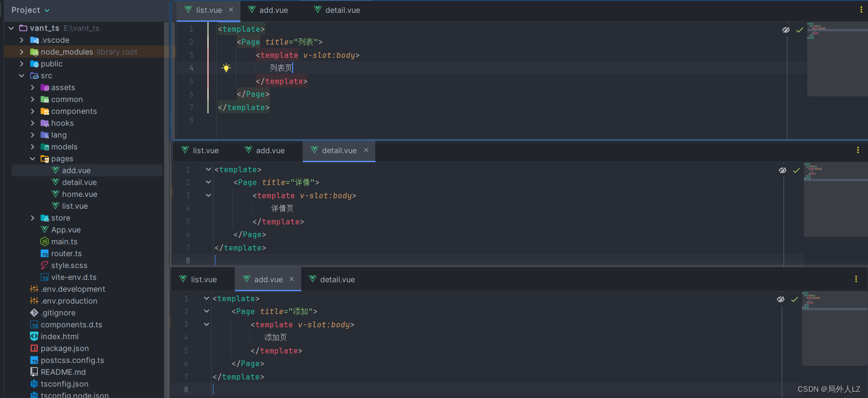Fold the Page tag in detail.vue editor
The image size is (868, 398).
click(x=208, y=182)
